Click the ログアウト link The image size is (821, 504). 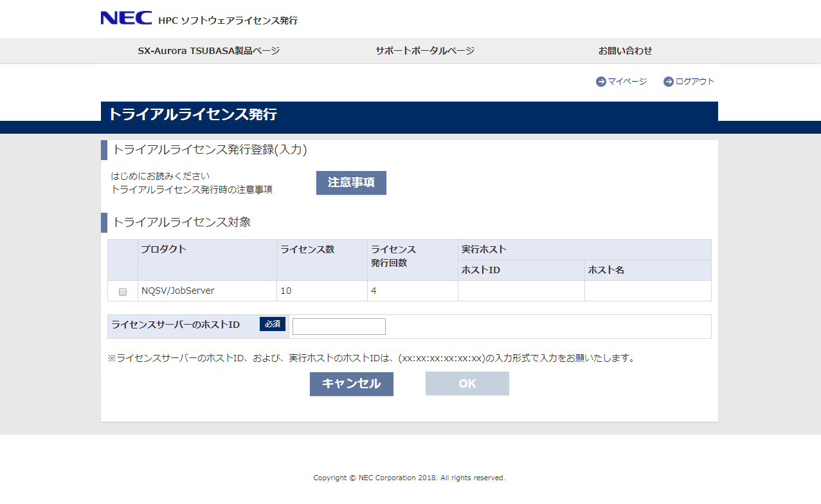click(x=695, y=82)
